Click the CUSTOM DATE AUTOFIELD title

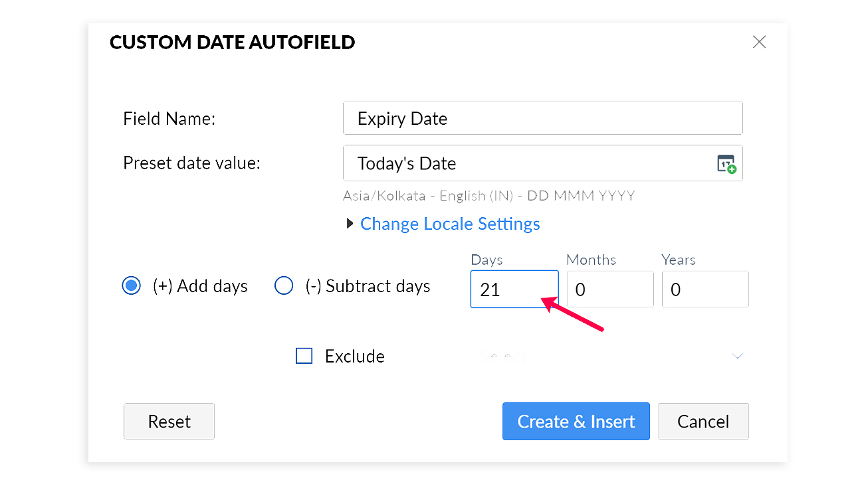(232, 42)
